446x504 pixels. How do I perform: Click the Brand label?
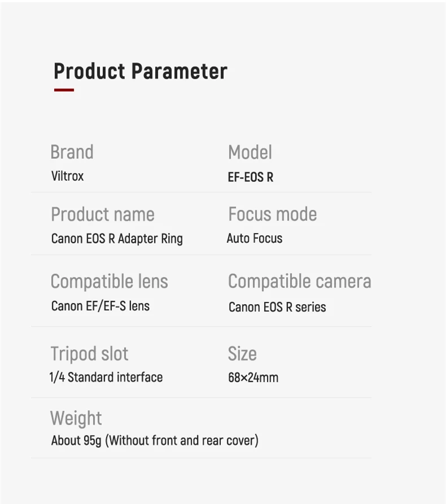click(x=72, y=152)
